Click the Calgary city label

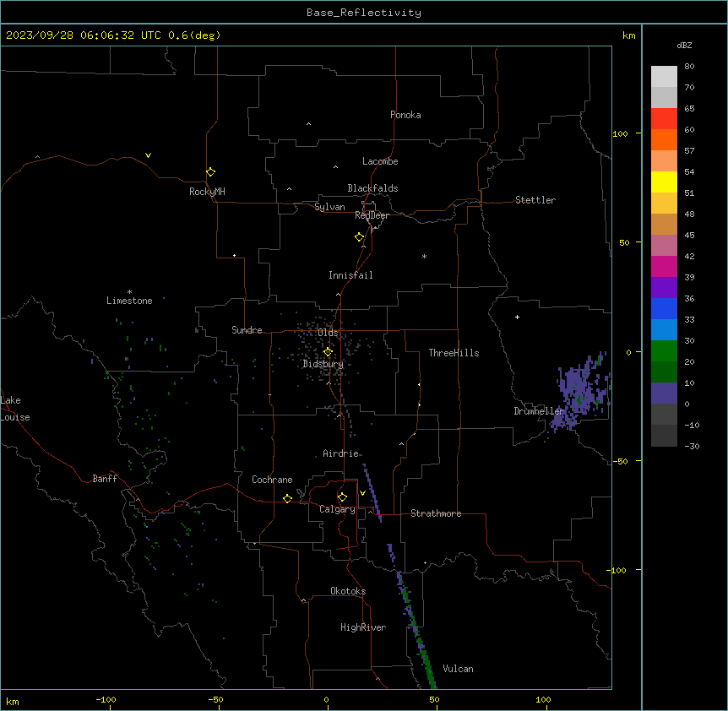pos(337,509)
